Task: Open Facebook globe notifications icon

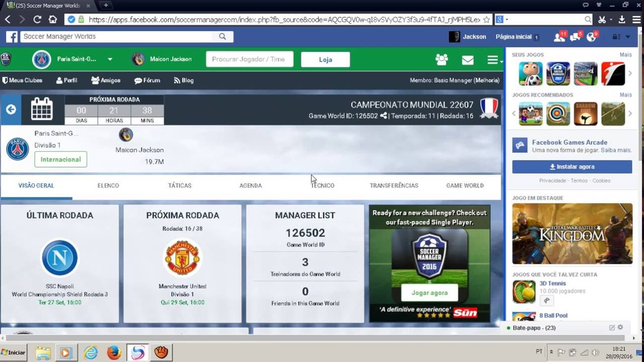Action: coord(591,37)
